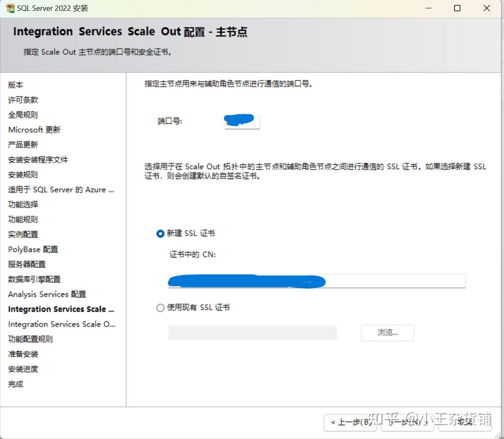Click the 证书中的 CN input field
The height and width of the screenshot is (439, 504).
(x=317, y=281)
